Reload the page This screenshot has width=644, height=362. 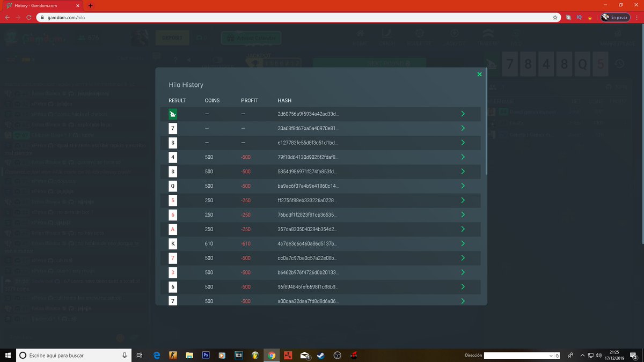click(x=30, y=17)
